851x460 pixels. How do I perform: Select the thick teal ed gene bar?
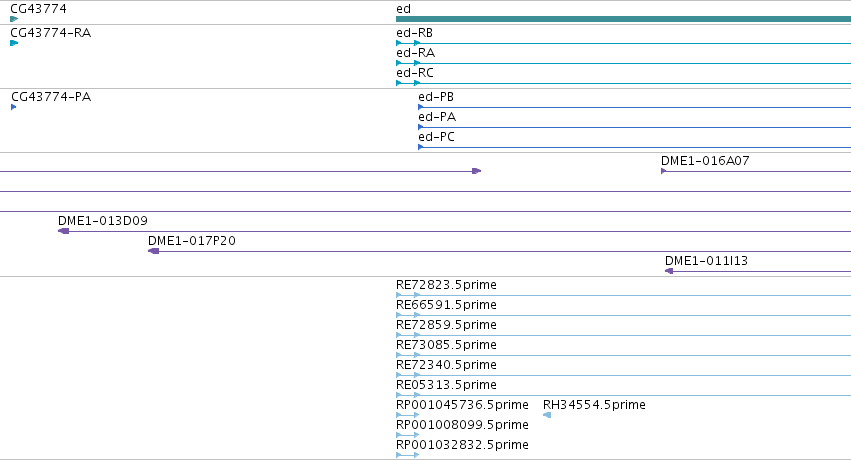click(624, 19)
